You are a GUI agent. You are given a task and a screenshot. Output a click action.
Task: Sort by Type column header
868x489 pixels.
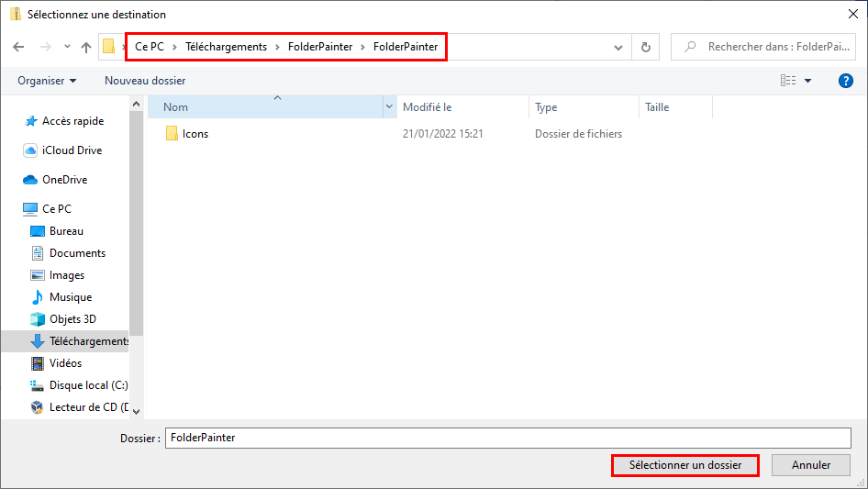point(584,106)
